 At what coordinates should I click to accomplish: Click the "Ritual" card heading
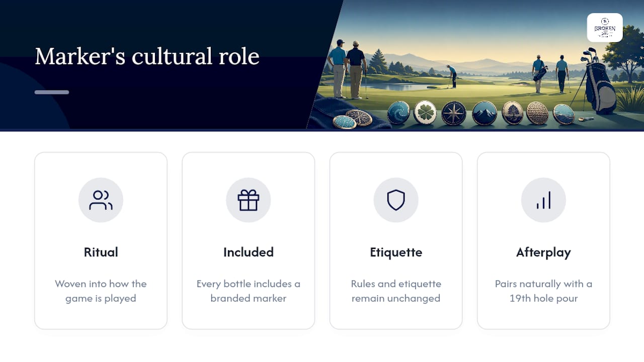(x=101, y=252)
